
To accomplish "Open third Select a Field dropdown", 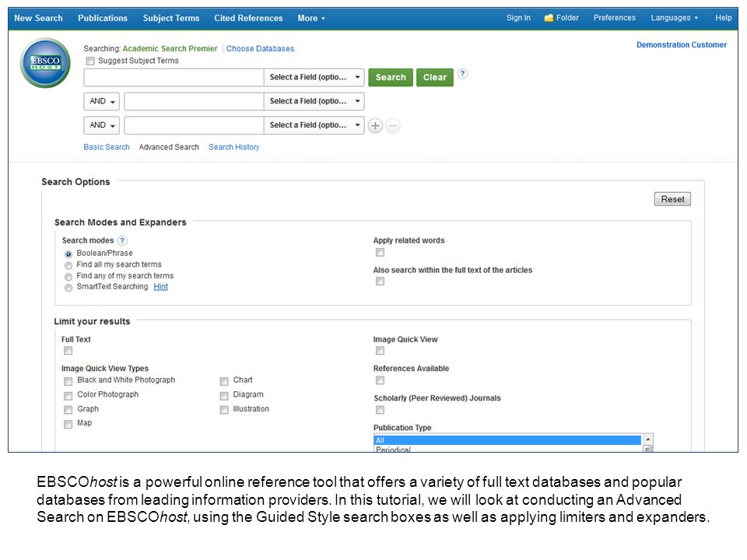I will [314, 125].
